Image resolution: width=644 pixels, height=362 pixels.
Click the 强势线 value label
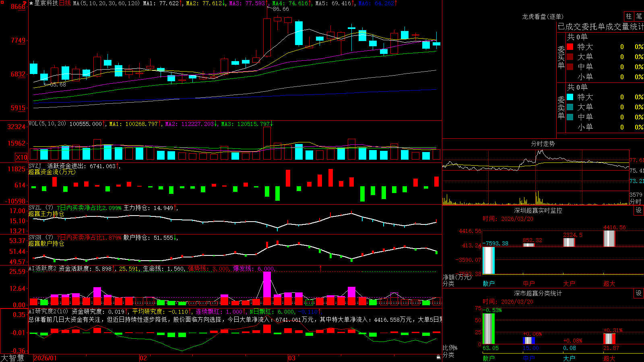point(208,269)
